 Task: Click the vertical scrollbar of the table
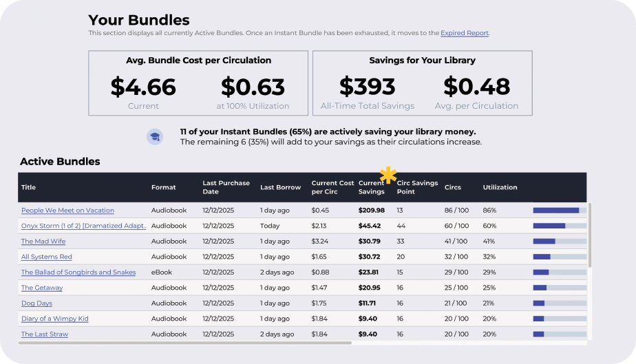click(x=589, y=234)
